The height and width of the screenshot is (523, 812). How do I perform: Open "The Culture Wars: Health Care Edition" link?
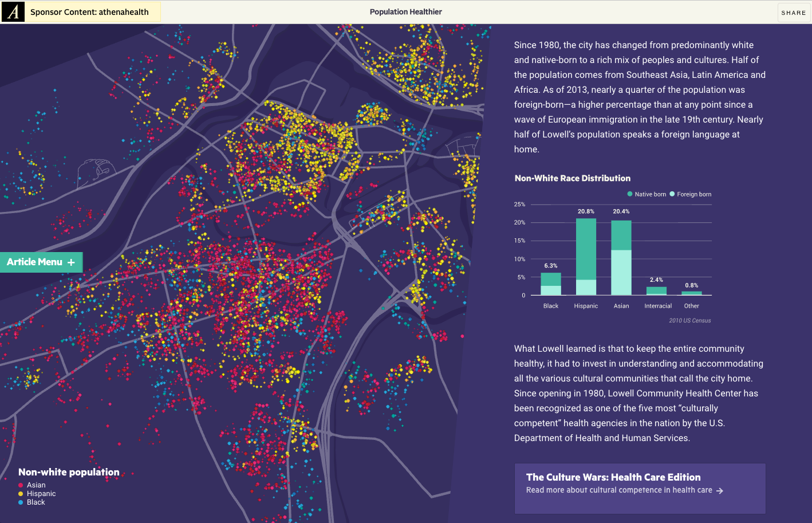tap(613, 477)
